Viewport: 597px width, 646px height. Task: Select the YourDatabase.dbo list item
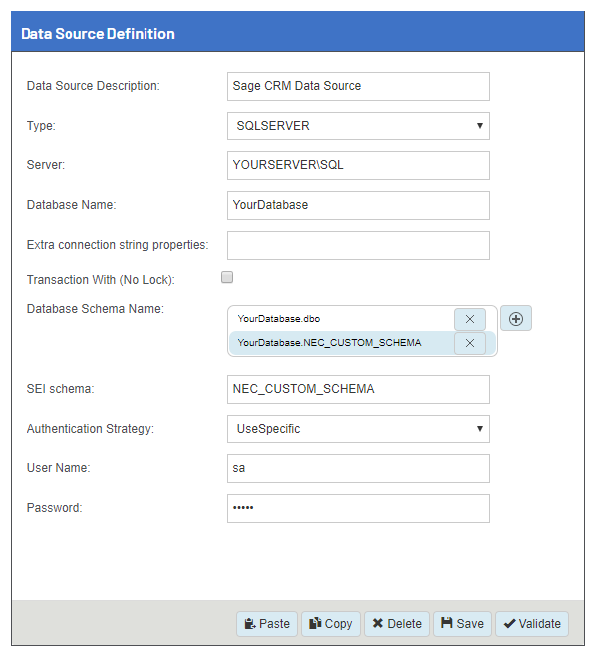coord(341,319)
